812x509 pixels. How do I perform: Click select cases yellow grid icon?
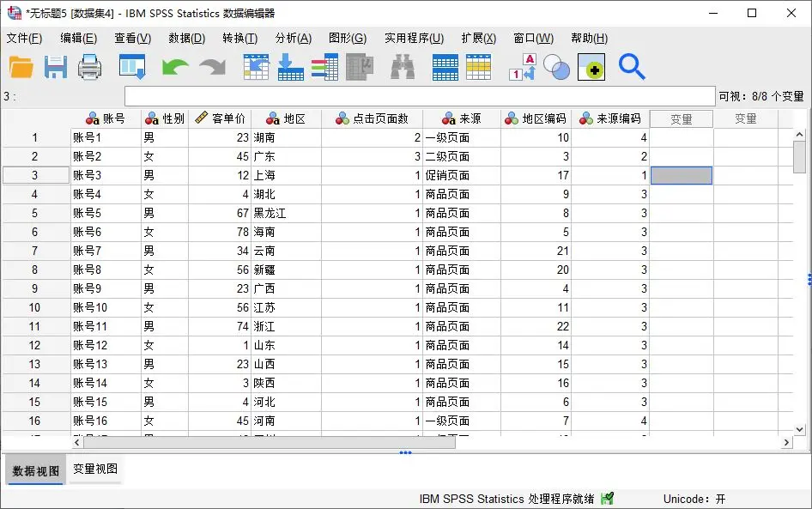(478, 67)
